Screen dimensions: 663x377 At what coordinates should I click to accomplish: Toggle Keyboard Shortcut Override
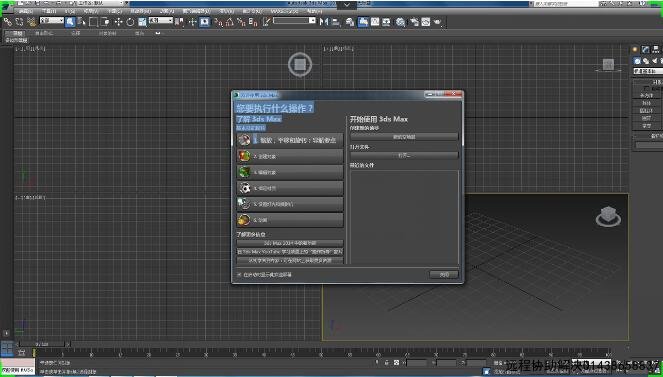click(x=205, y=22)
